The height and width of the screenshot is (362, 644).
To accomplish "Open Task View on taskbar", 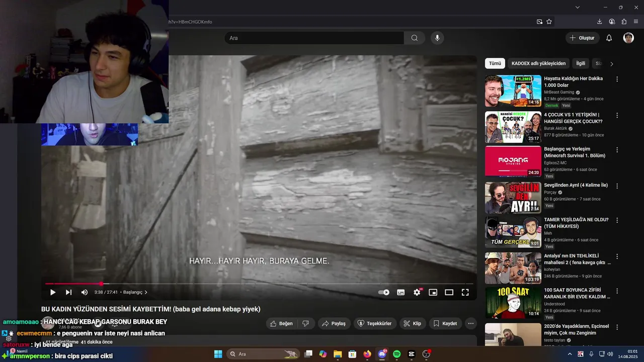I will 308,354.
